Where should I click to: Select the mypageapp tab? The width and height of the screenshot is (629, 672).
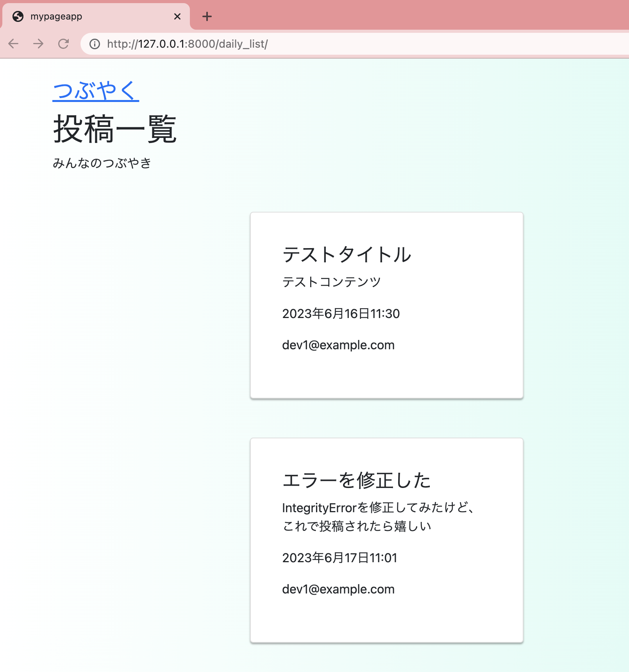[x=95, y=16]
